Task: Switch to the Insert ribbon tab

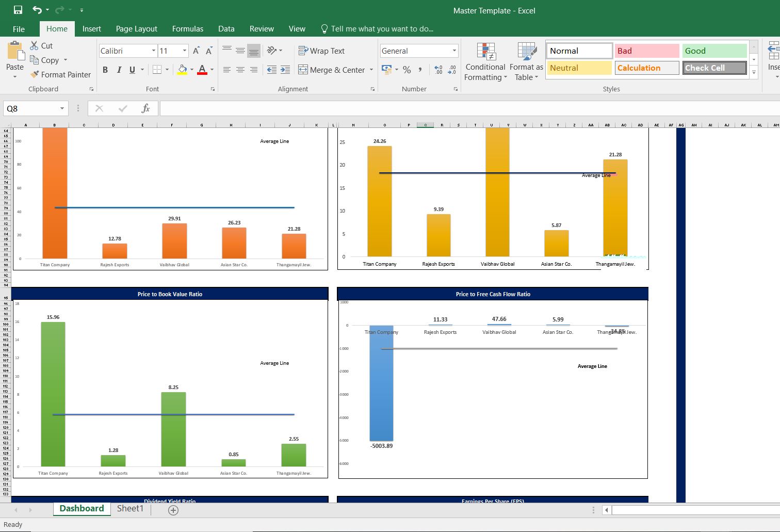Action: (x=92, y=29)
